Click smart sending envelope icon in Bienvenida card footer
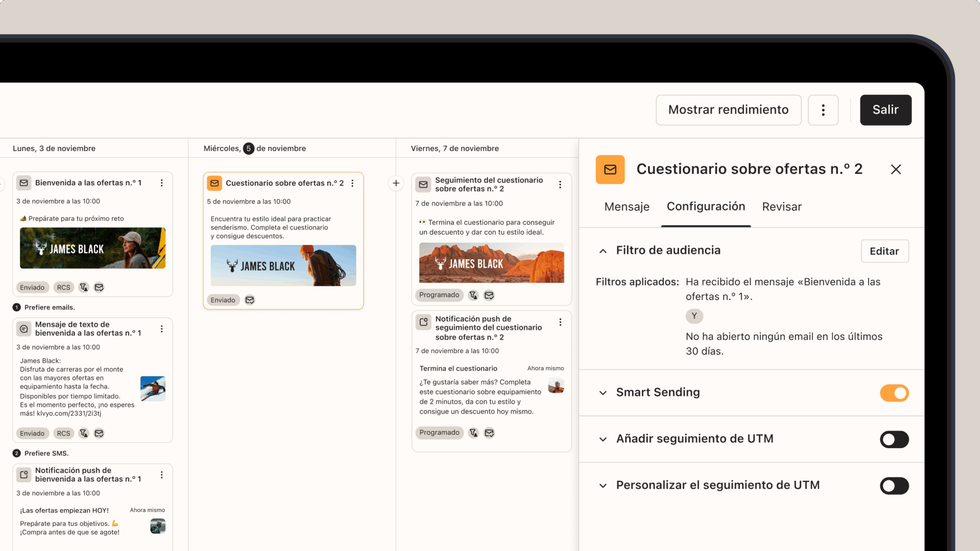Image resolution: width=980 pixels, height=551 pixels. [x=99, y=287]
